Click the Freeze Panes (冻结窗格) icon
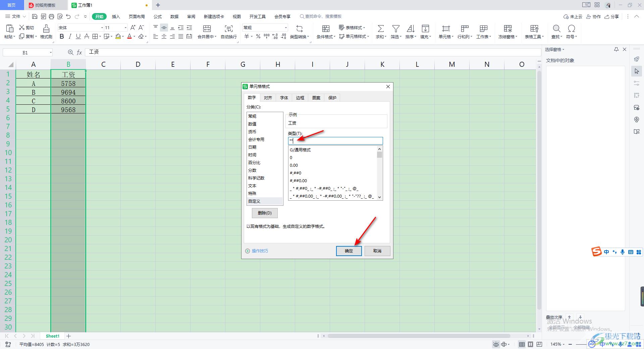The height and width of the screenshot is (349, 644). point(508,28)
